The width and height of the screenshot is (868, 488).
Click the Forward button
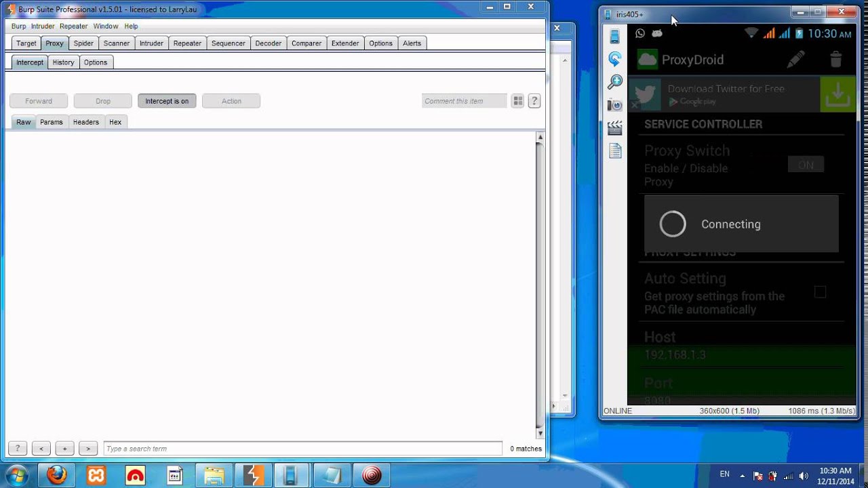point(39,101)
